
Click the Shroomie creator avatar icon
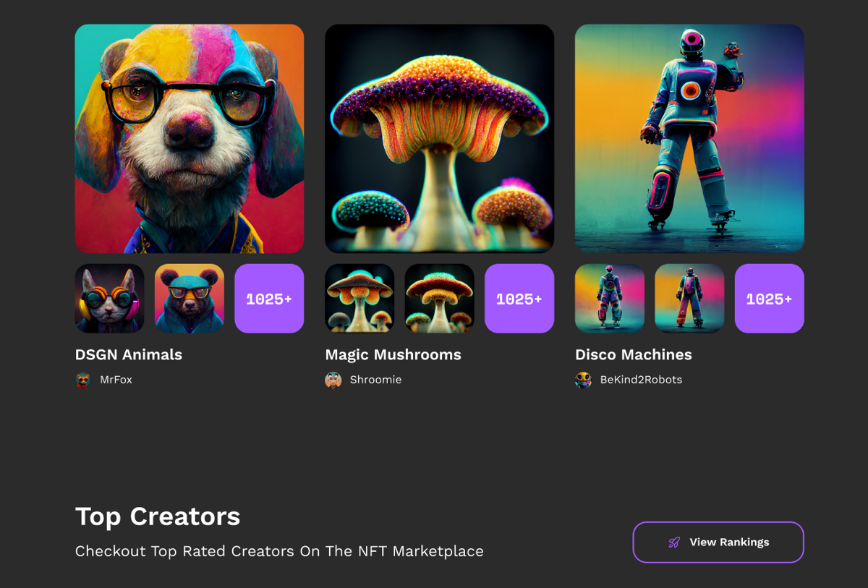click(333, 379)
